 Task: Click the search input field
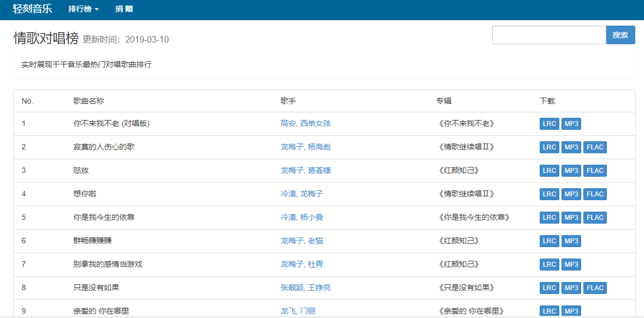(548, 35)
